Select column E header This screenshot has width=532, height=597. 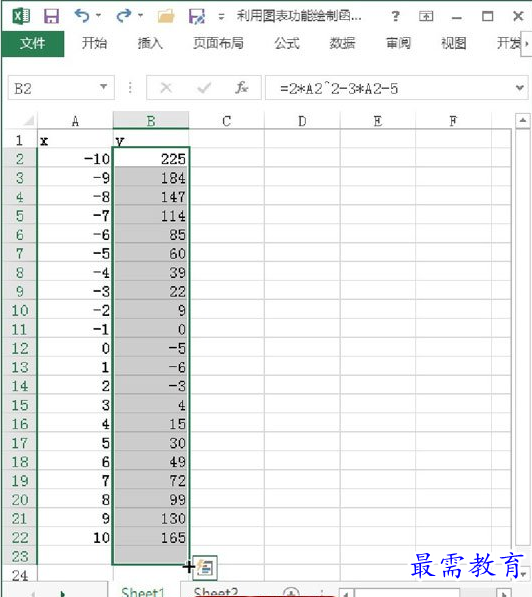[377, 121]
